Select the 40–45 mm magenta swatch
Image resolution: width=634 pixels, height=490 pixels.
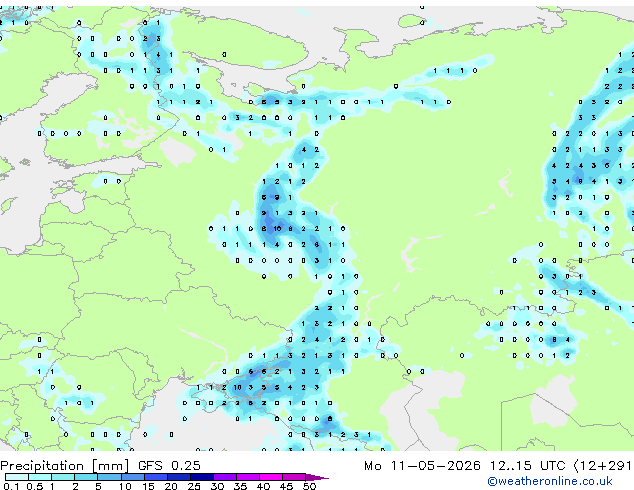(271, 477)
